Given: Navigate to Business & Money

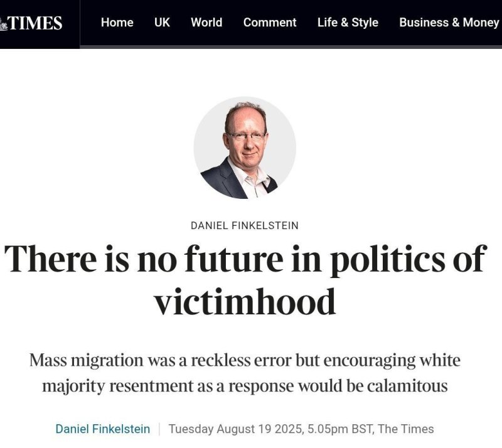Looking at the screenshot, I should point(449,23).
